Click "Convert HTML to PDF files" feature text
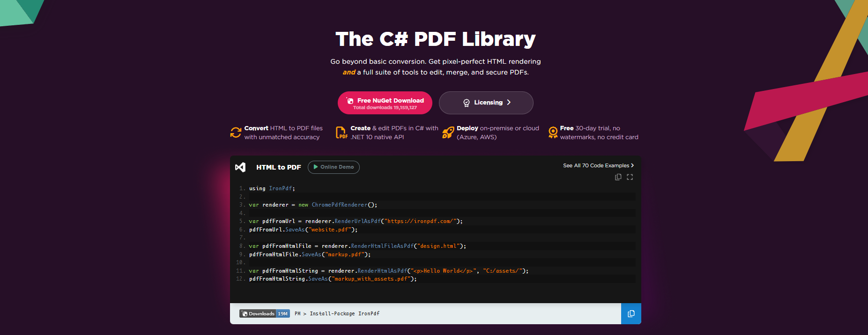868x335 pixels. pos(283,128)
